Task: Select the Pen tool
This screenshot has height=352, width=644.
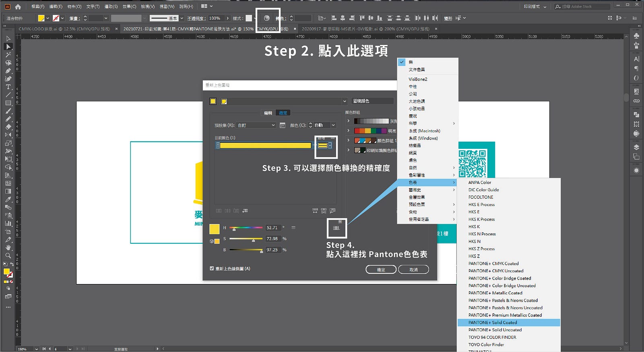Action: (x=8, y=71)
